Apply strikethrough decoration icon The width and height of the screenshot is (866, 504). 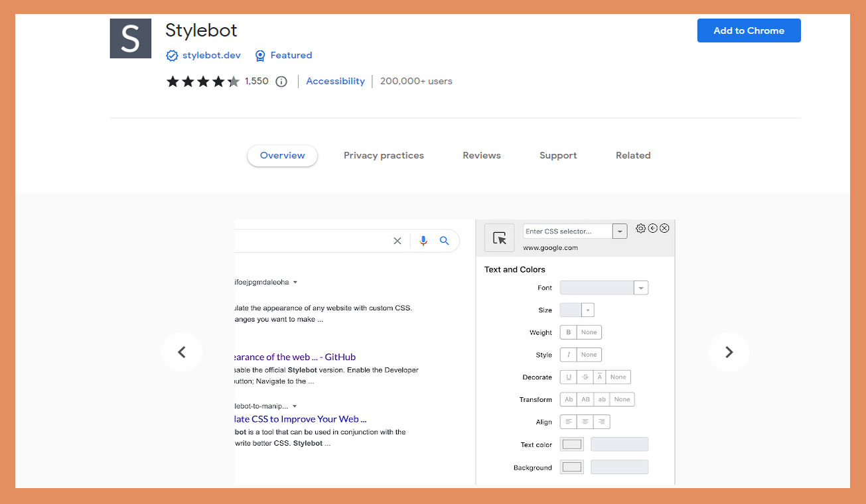(585, 377)
